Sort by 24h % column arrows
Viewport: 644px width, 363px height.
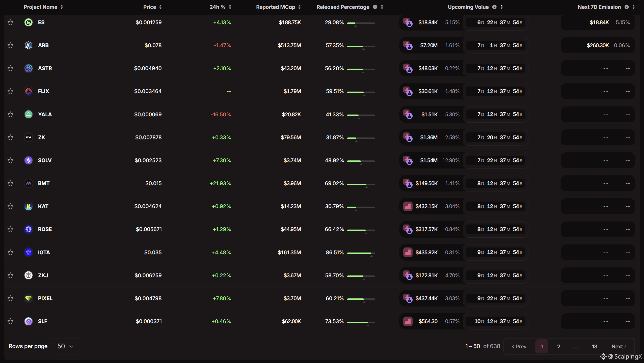tap(230, 7)
